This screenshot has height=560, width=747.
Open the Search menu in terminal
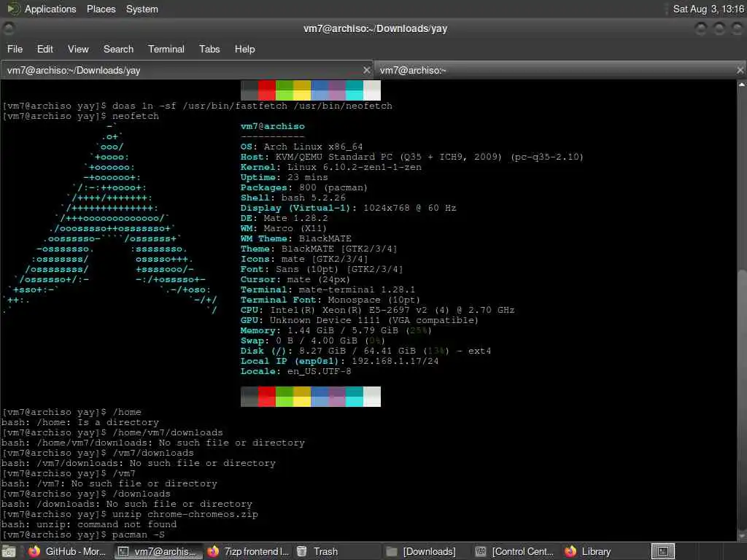(119, 49)
